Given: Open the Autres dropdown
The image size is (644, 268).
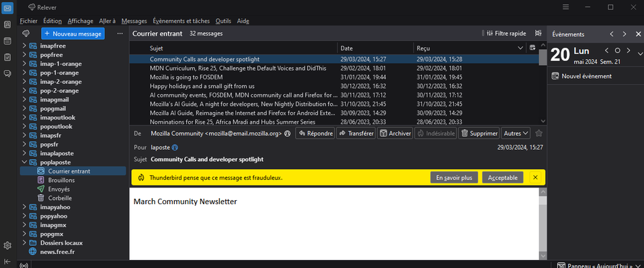Looking at the screenshot, I should [516, 134].
